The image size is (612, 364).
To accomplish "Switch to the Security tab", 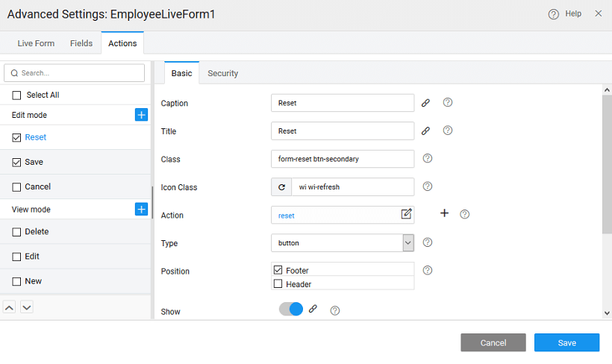I will coord(222,73).
